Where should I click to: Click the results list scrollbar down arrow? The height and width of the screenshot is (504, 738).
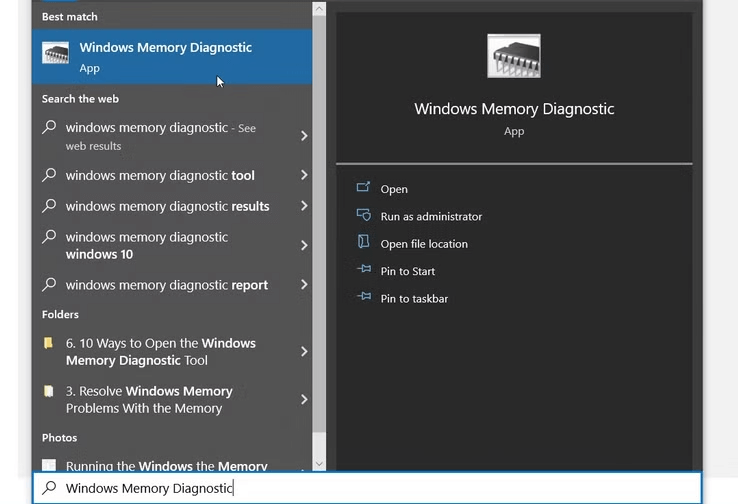(320, 463)
